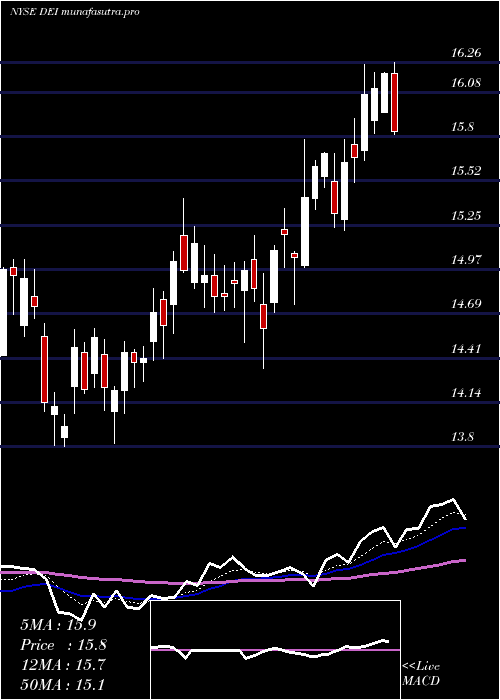The image size is (500, 700).
Task: Click the Price : 15.8 readout
Action: pos(64,645)
